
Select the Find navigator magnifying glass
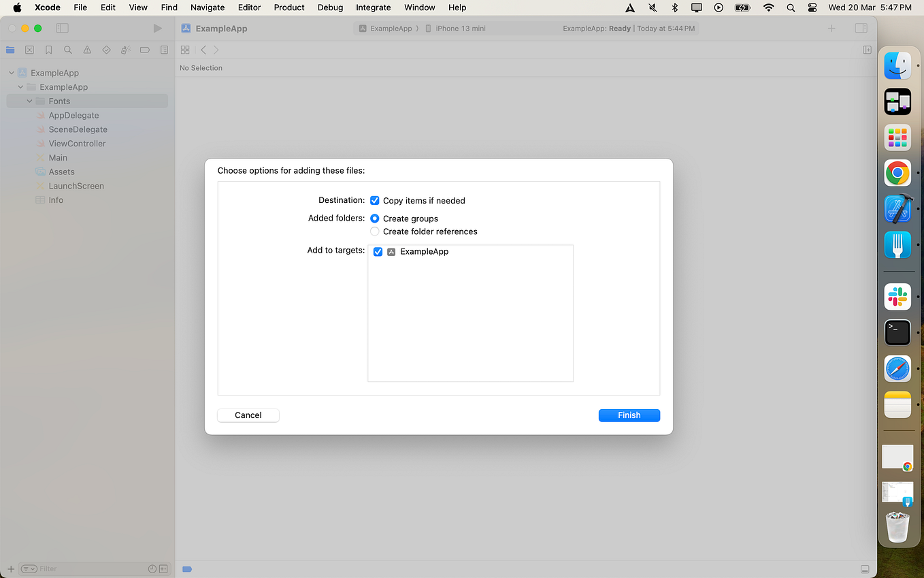67,49
